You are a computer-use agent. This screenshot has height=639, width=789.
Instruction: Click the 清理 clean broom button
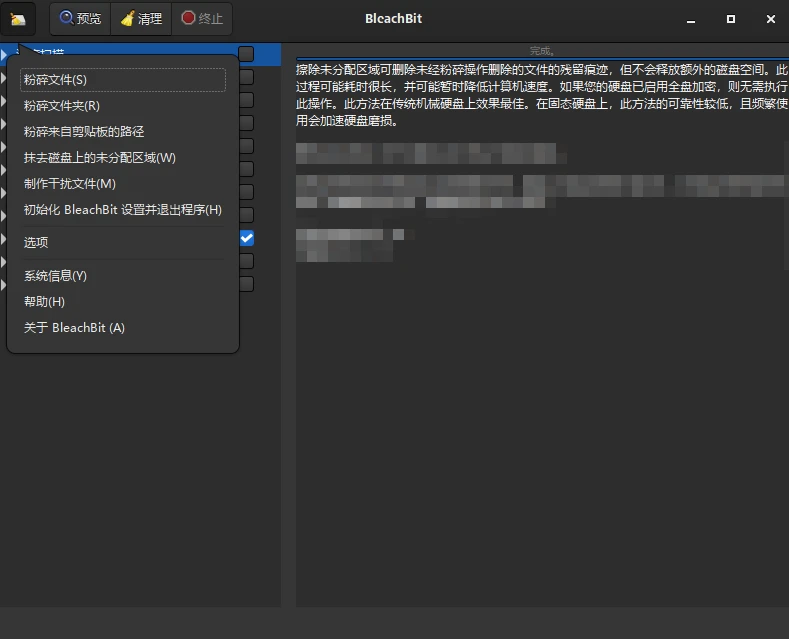(141, 19)
